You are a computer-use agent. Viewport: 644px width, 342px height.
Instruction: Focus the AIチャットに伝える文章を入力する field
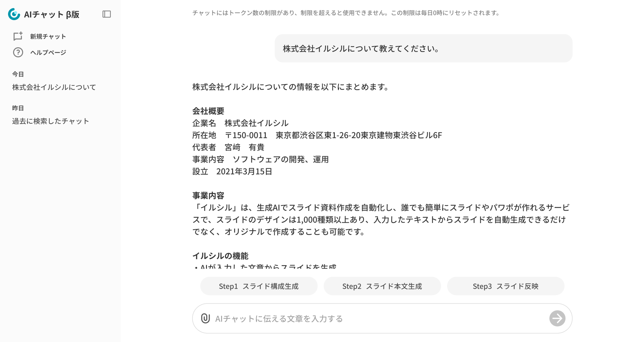[376, 319]
